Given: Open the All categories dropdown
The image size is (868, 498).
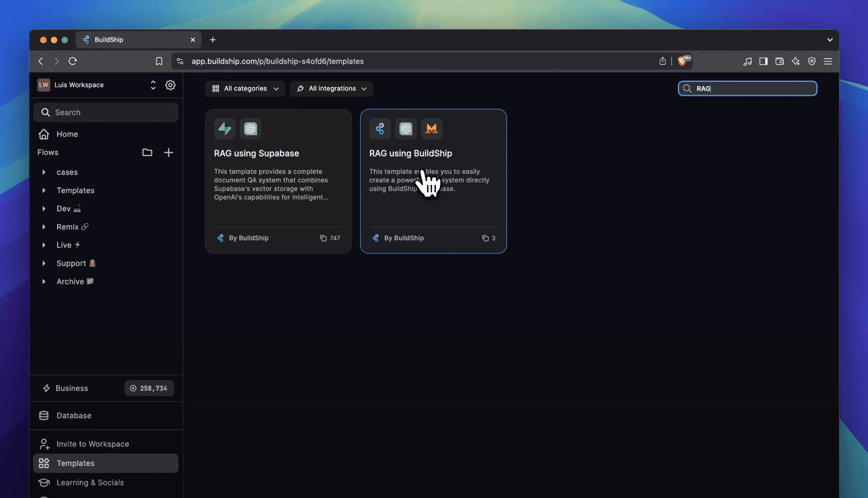Looking at the screenshot, I should (245, 89).
